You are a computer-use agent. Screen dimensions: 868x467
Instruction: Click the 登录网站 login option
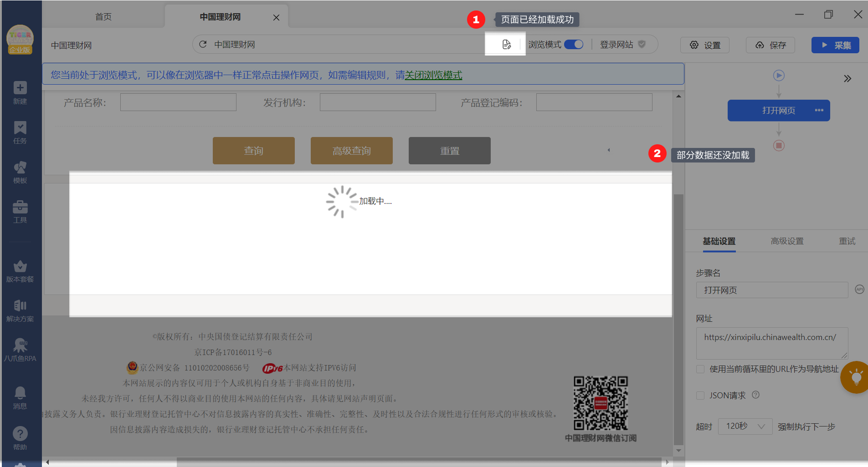coord(616,45)
